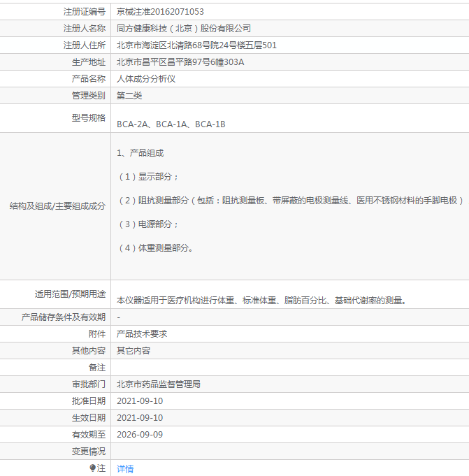Click the 审批部门 label

tap(89, 384)
